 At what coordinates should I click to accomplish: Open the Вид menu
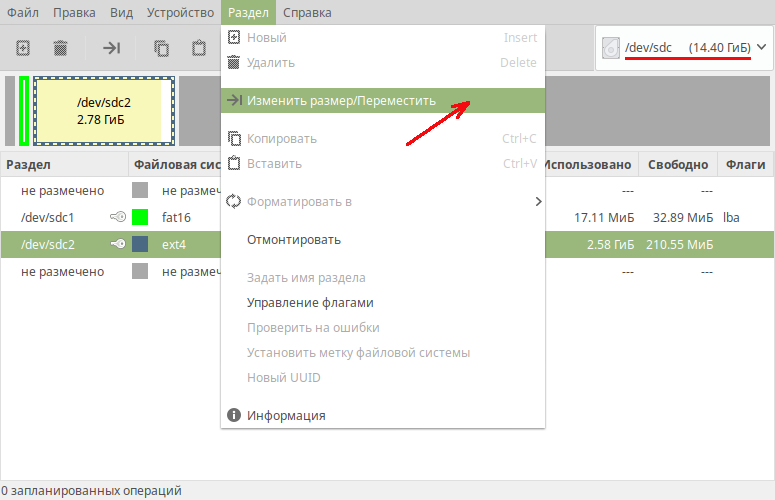[121, 12]
